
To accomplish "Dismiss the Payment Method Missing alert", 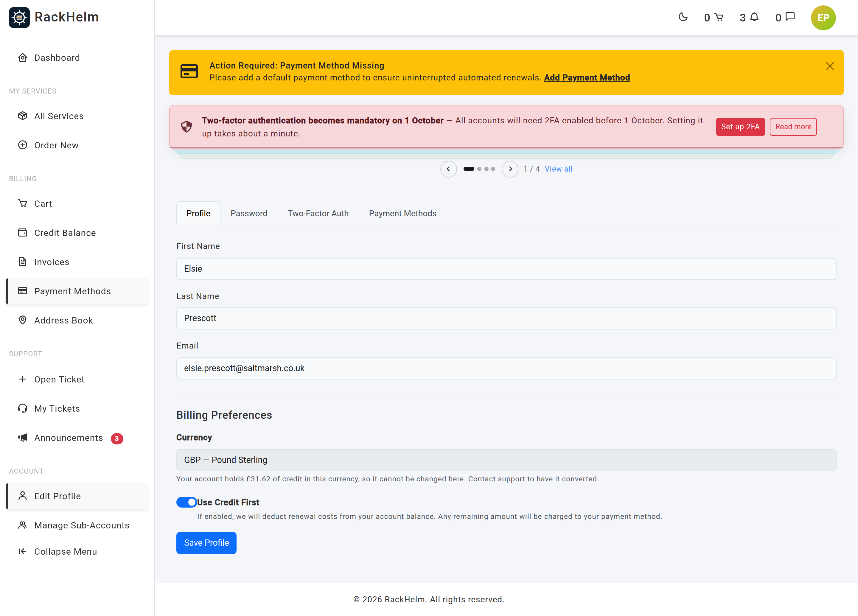I will [x=830, y=66].
